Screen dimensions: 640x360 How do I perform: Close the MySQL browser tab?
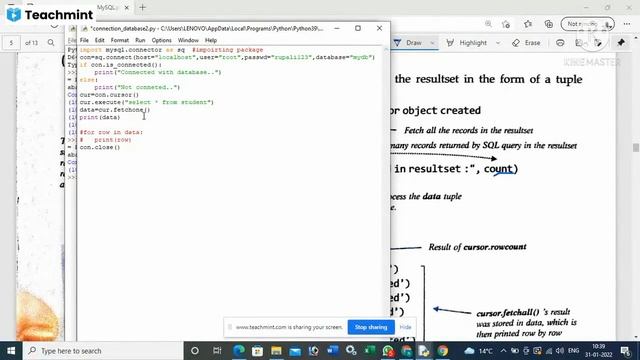(127, 7)
